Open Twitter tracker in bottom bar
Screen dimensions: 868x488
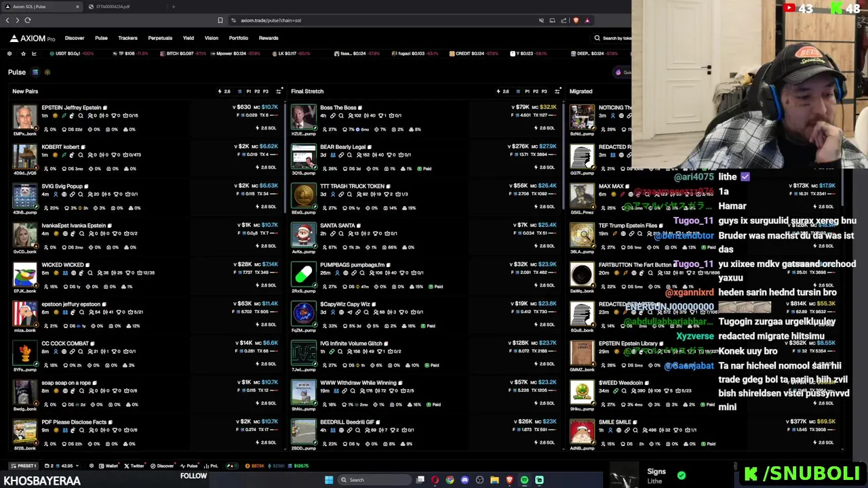[135, 466]
